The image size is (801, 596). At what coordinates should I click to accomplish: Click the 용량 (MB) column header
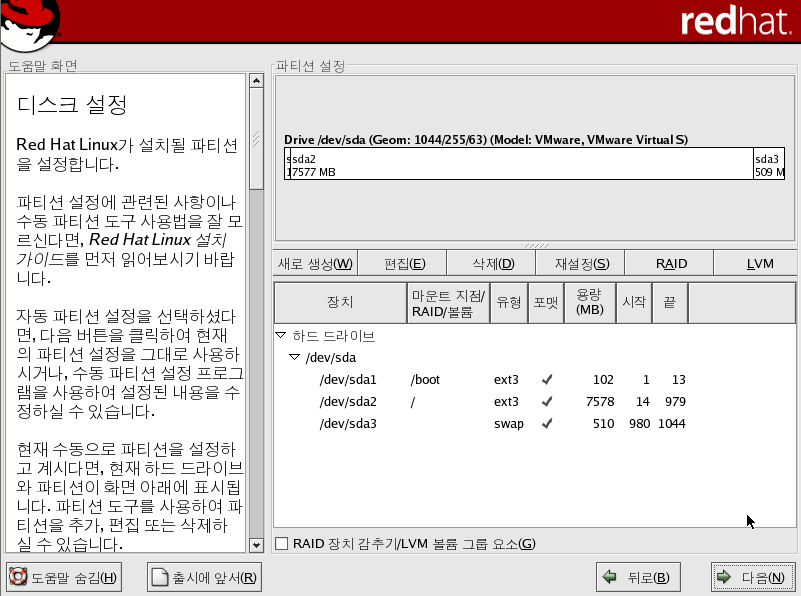coord(590,302)
